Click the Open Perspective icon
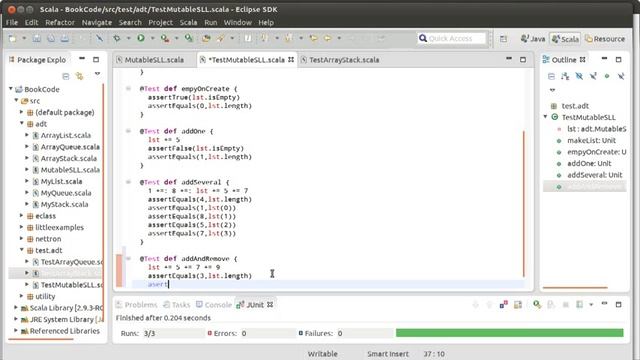 click(503, 39)
